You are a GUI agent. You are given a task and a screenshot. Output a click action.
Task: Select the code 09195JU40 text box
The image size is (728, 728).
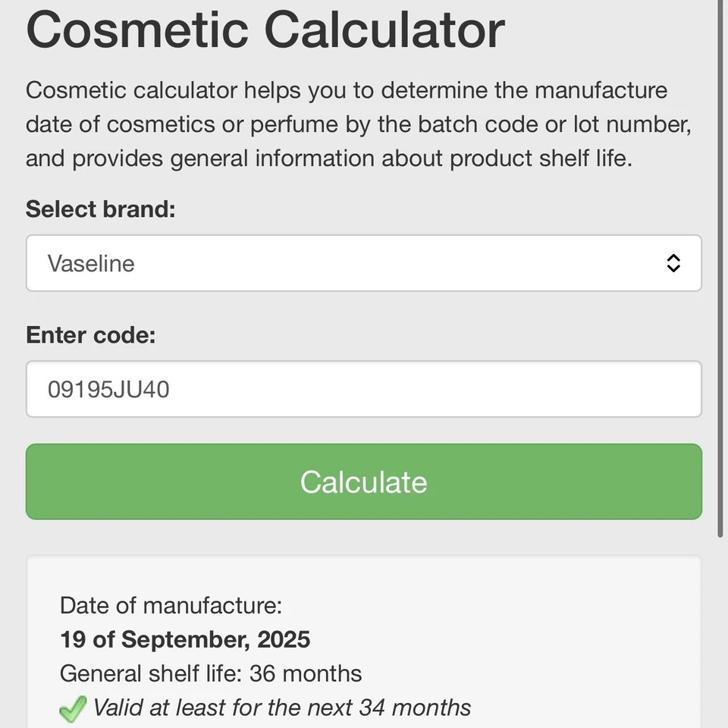(x=364, y=388)
